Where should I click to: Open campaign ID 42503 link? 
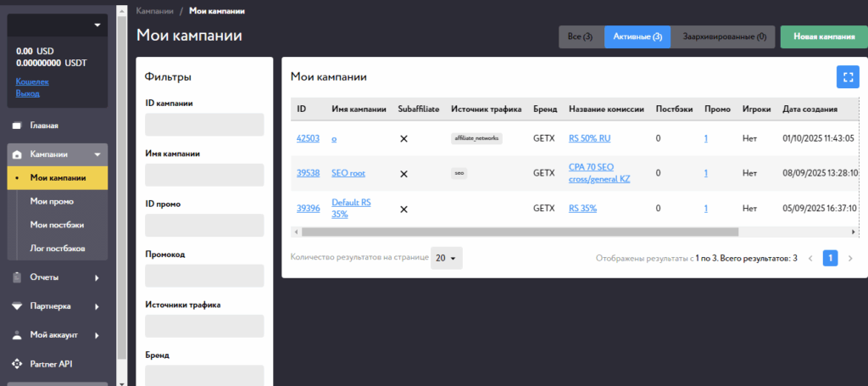308,137
